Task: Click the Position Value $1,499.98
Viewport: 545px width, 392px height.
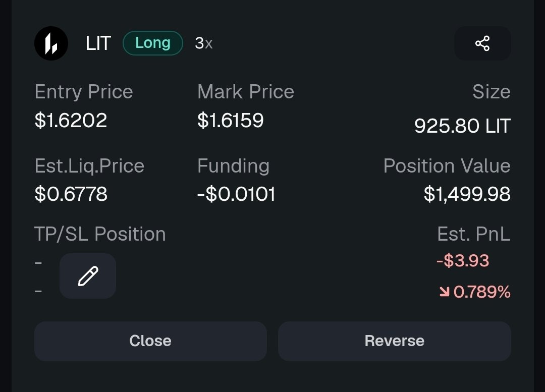Action: click(467, 194)
